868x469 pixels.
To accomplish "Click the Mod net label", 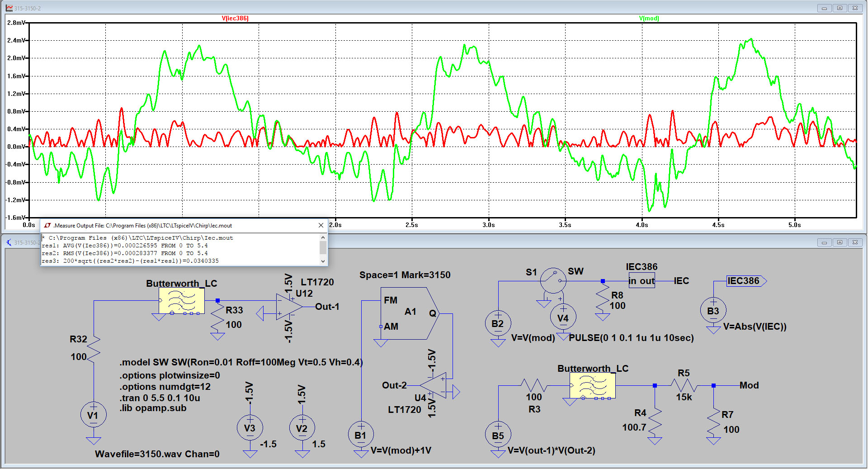I will pyautogui.click(x=749, y=385).
